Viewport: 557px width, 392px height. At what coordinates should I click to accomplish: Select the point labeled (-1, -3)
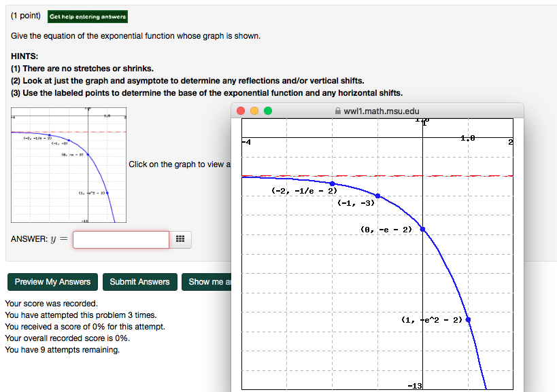point(378,195)
